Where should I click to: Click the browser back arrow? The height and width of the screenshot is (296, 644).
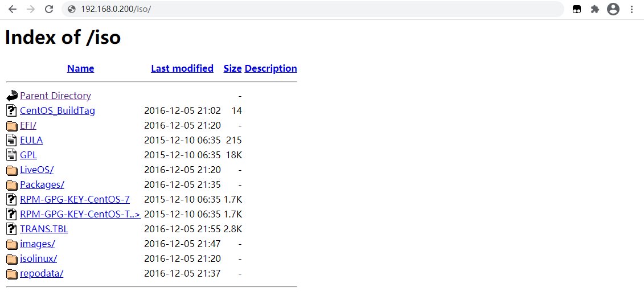point(13,10)
